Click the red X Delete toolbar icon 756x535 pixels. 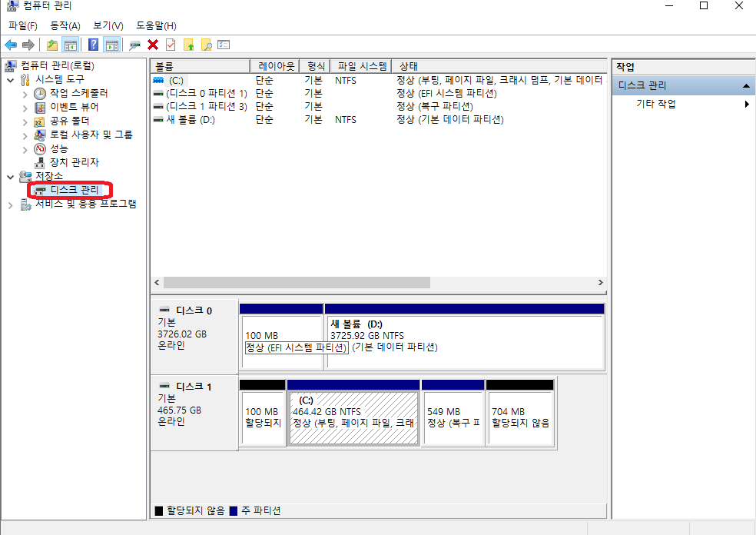click(x=153, y=45)
